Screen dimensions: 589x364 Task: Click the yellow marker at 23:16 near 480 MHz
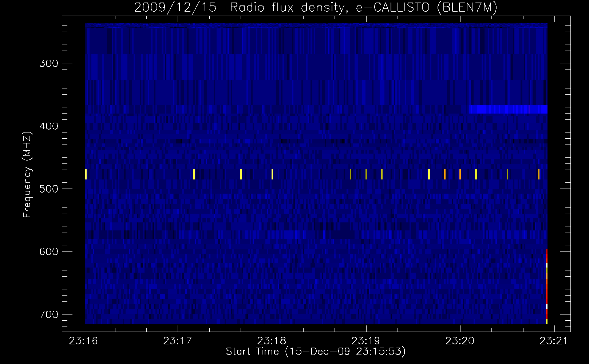click(x=86, y=174)
